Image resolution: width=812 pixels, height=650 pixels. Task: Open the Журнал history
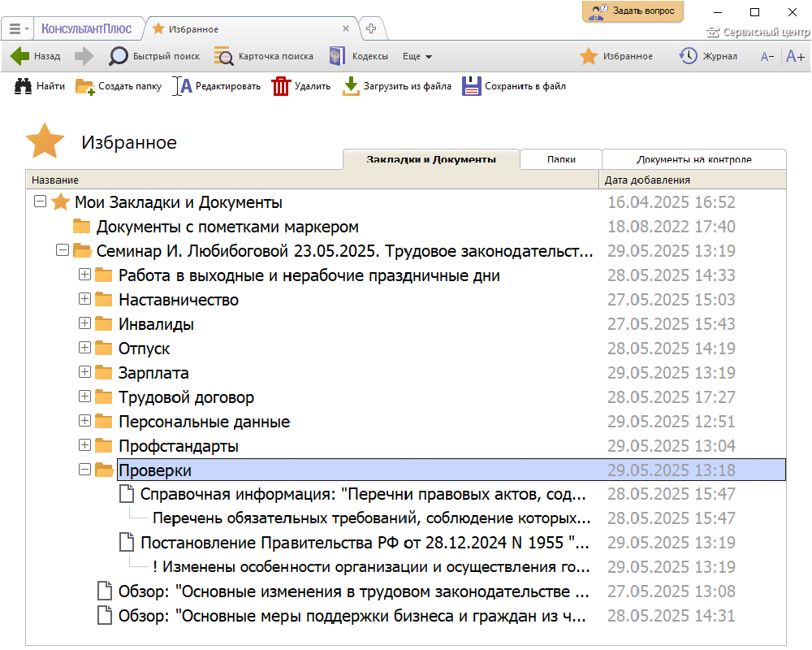coord(708,56)
